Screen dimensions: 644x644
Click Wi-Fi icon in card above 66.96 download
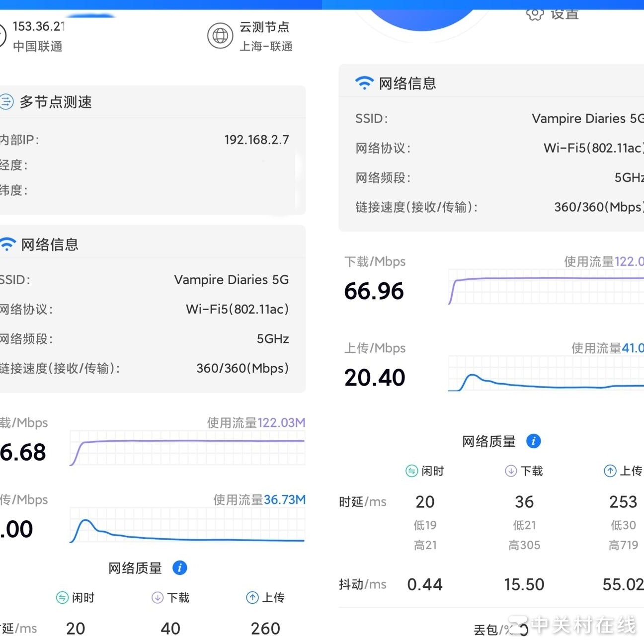[x=364, y=83]
